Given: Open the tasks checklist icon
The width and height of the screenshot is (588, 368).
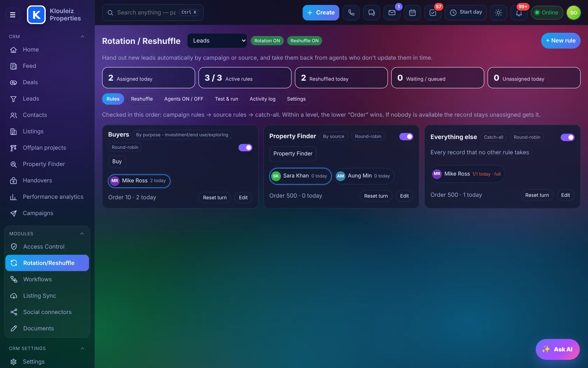Looking at the screenshot, I should pyautogui.click(x=433, y=13).
